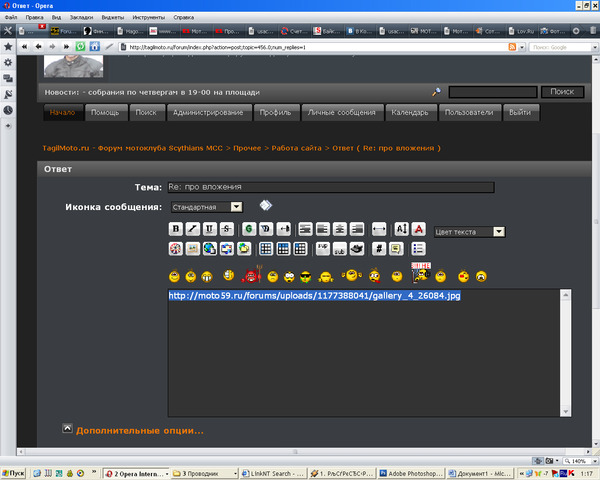Click Выйти logout tab
Screen dimensions: 600x480
520,113
